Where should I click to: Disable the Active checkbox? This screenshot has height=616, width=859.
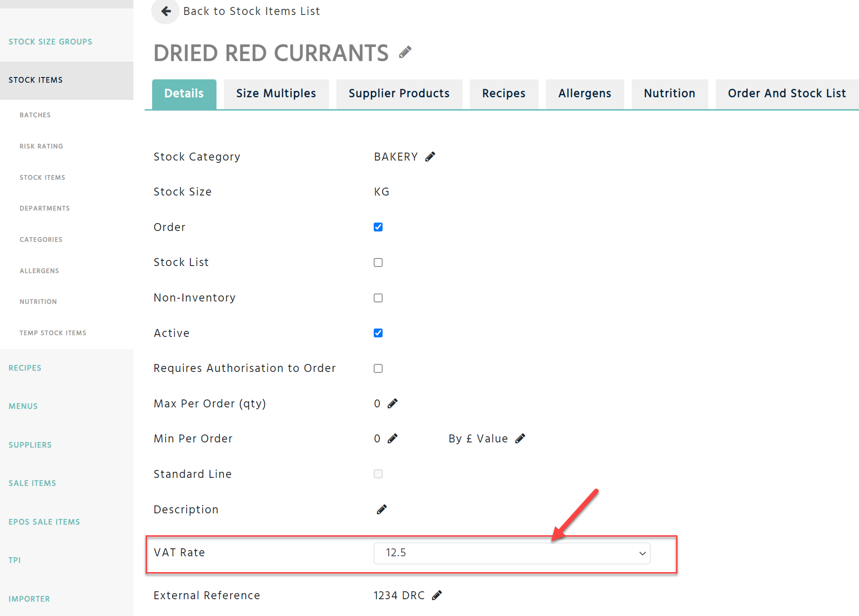click(378, 333)
